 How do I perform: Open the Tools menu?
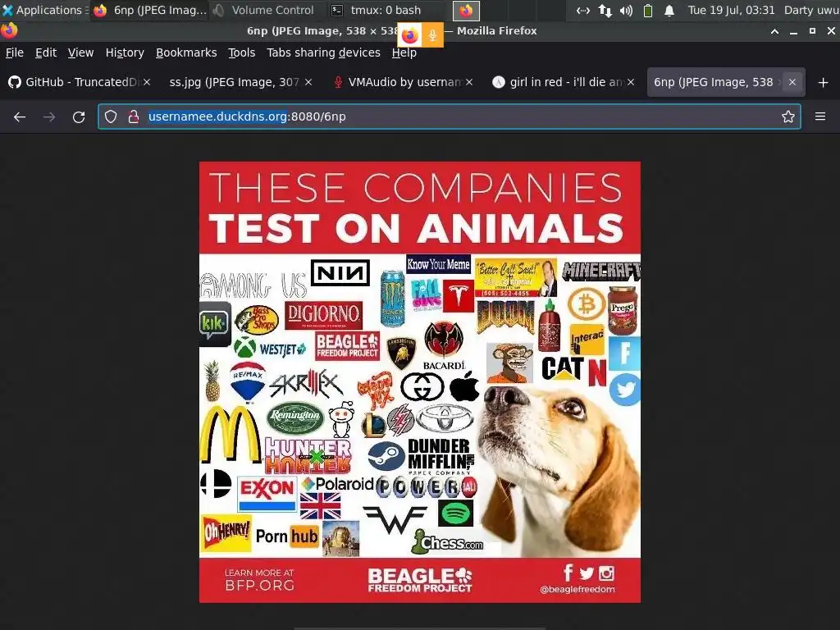click(x=242, y=52)
